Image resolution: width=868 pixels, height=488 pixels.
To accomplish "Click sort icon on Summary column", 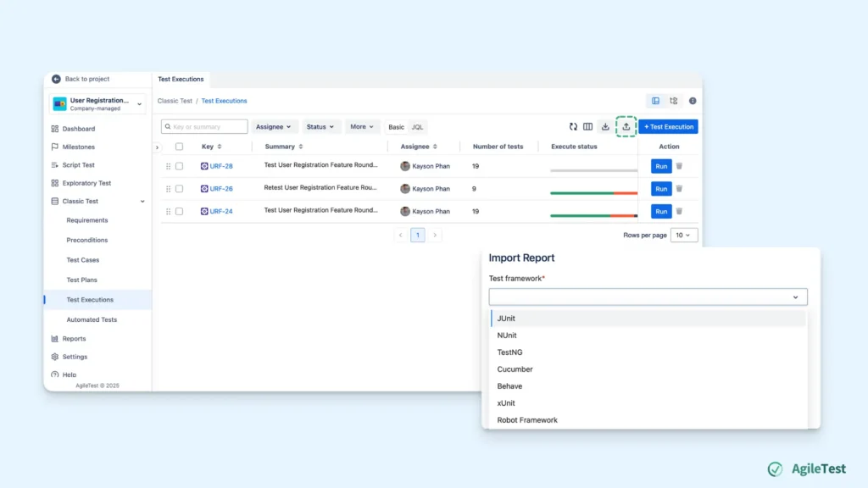I will 301,147.
